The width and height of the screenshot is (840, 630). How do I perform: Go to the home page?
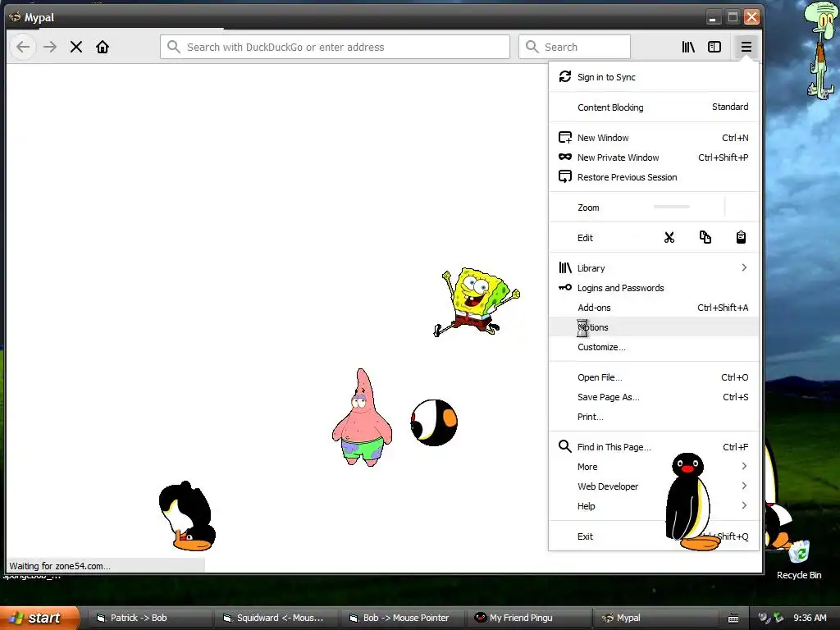pyautogui.click(x=103, y=47)
